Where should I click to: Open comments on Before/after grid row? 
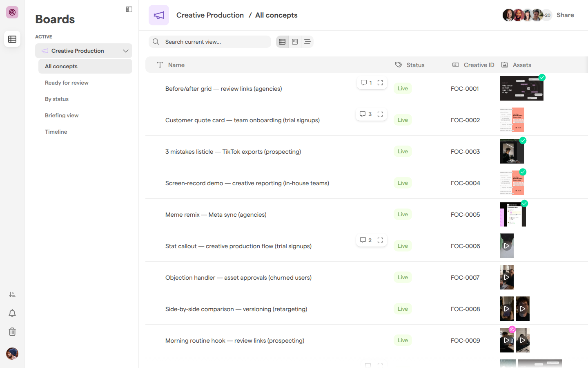coord(366,83)
